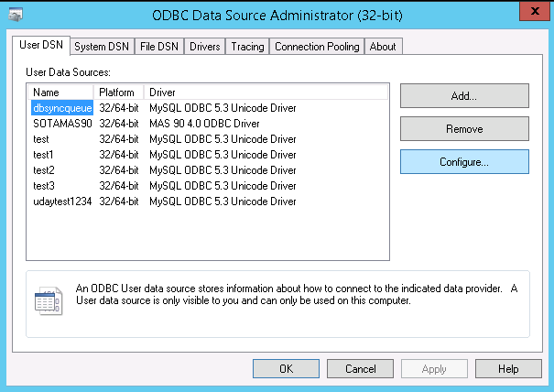Open Configure... for the selected source
Image resolution: width=554 pixels, height=392 pixels.
click(464, 162)
